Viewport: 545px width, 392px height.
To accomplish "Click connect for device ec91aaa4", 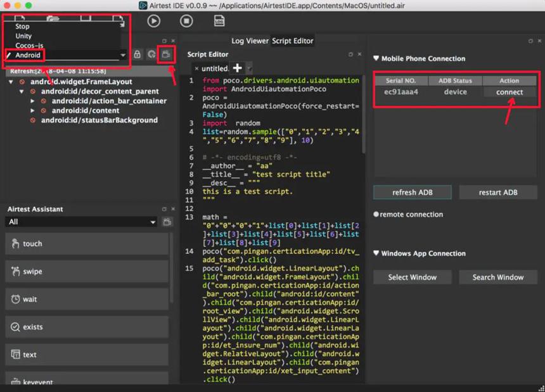I will [510, 92].
